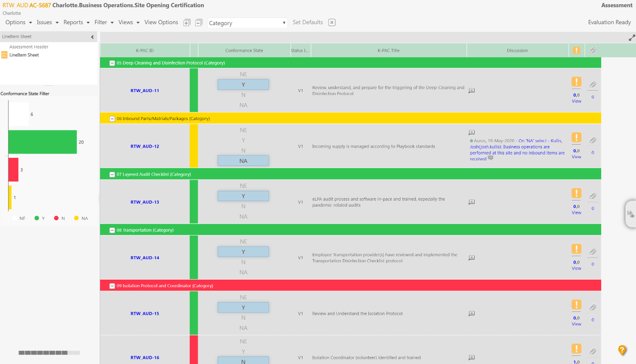Open the chart side-panel tab on right edge
Screen dimensions: 636x364
tap(630, 214)
